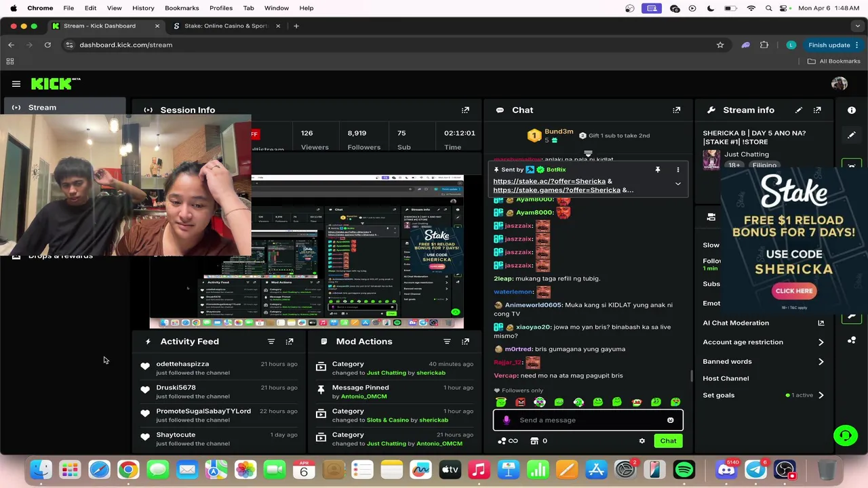Click the pin icon on pinned message
Screen dimensions: 868x488
point(657,169)
